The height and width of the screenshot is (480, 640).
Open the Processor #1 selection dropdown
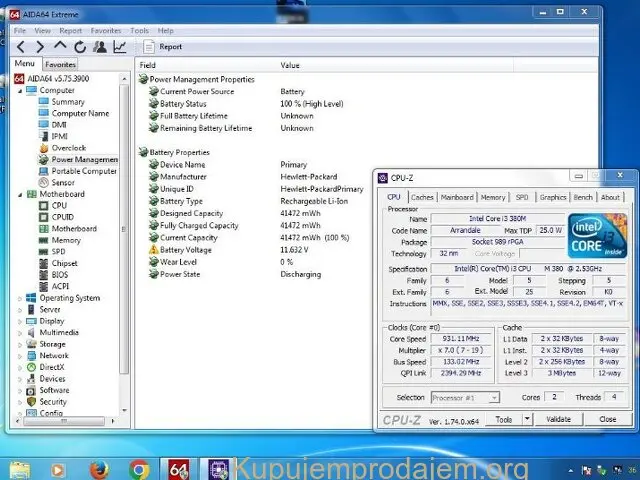coord(467,397)
